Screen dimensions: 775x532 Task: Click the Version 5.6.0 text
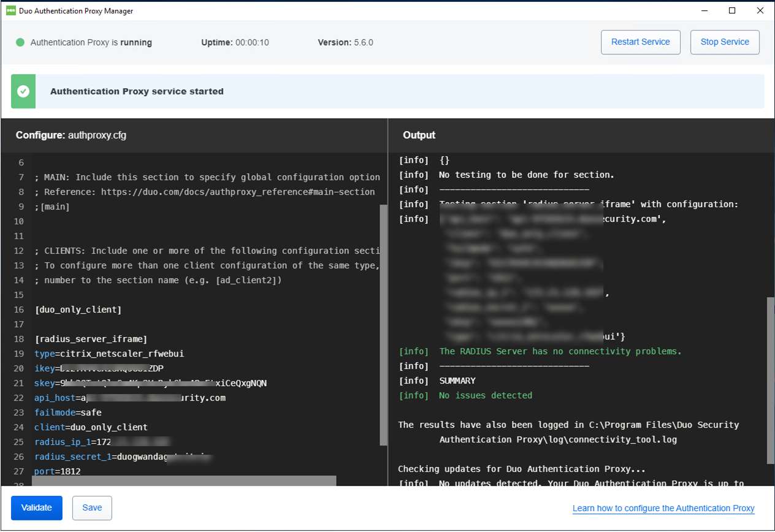pos(345,42)
